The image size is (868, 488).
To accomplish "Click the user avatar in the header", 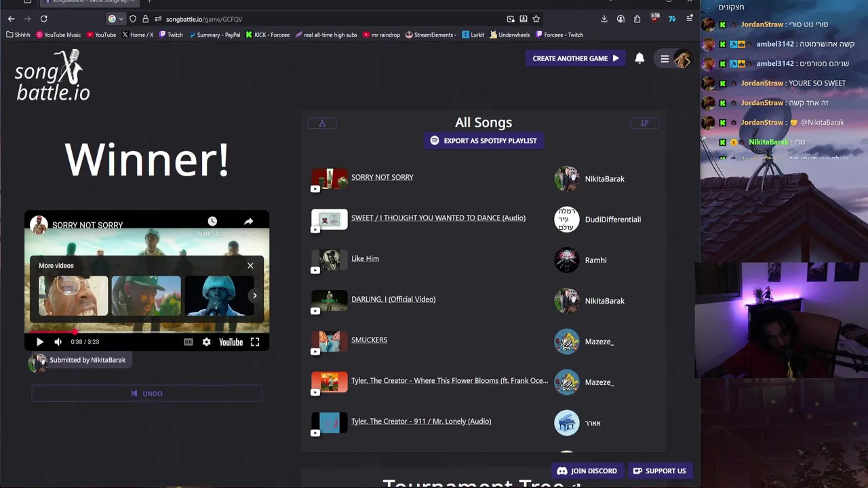I will 682,59.
